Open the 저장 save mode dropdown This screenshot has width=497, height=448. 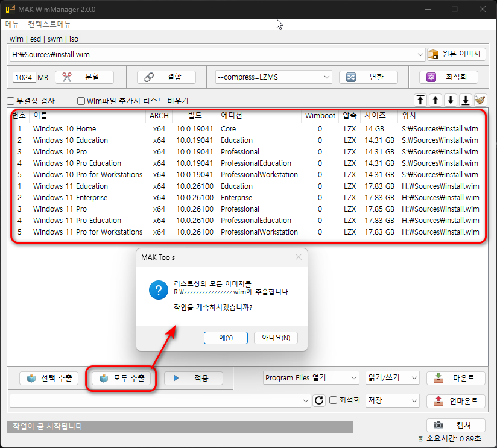393,401
